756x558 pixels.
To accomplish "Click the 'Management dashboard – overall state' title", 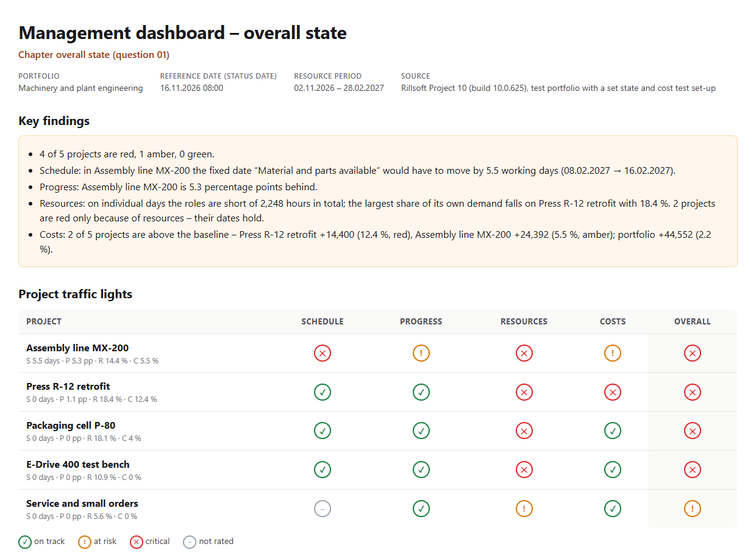I will click(182, 33).
